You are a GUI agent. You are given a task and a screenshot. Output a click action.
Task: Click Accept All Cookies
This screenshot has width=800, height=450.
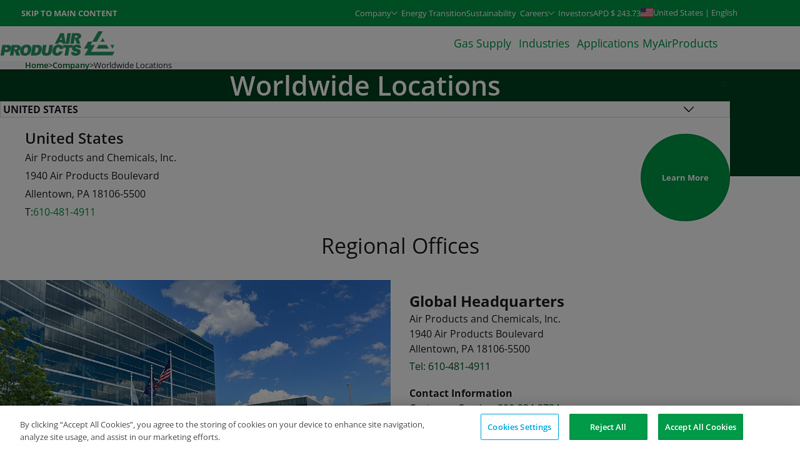pos(700,427)
